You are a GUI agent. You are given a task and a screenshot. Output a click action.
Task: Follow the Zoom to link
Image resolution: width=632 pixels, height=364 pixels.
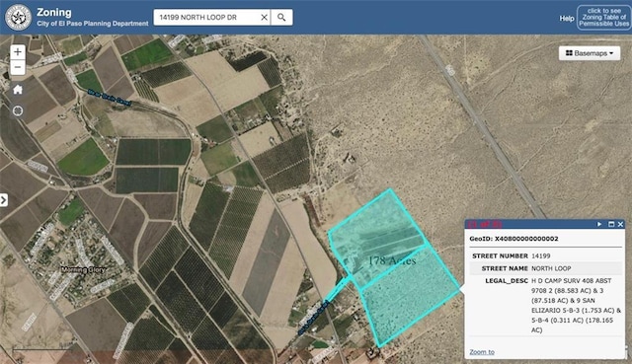[482, 352]
